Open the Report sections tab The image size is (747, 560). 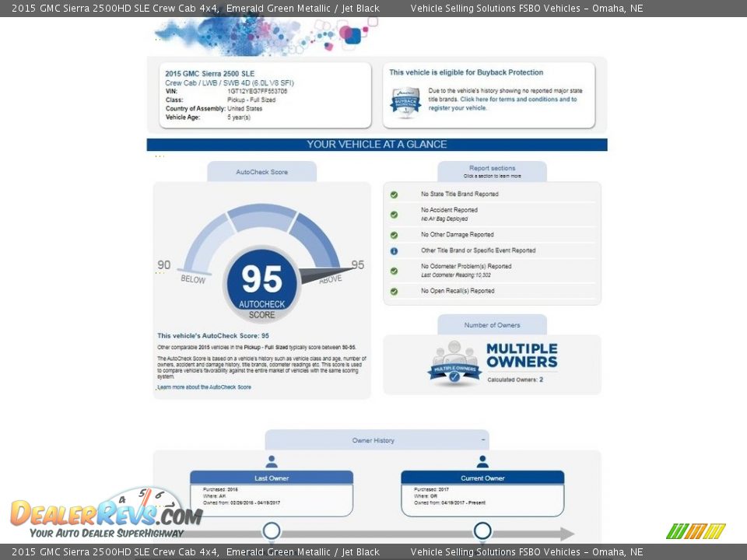click(492, 171)
